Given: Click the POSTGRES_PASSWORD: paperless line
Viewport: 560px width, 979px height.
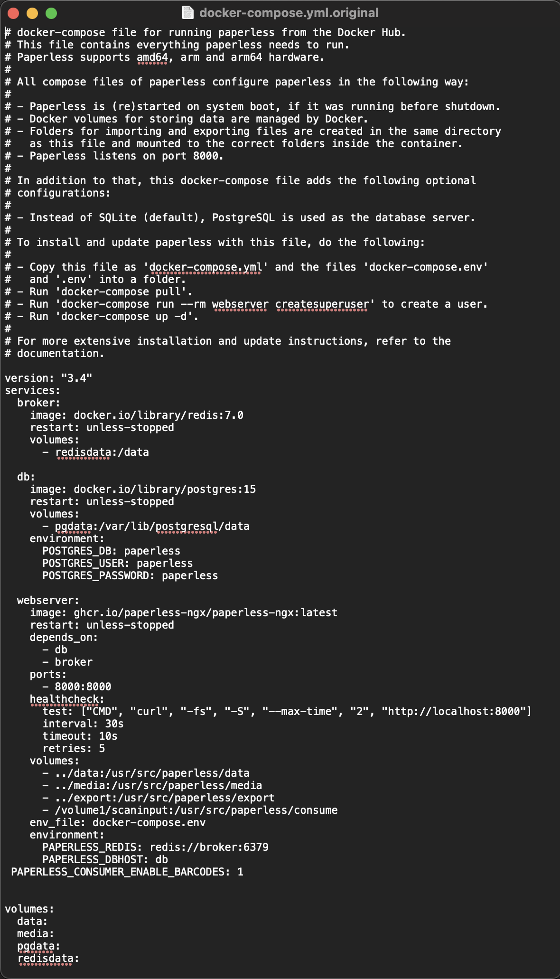Looking at the screenshot, I should click(130, 576).
